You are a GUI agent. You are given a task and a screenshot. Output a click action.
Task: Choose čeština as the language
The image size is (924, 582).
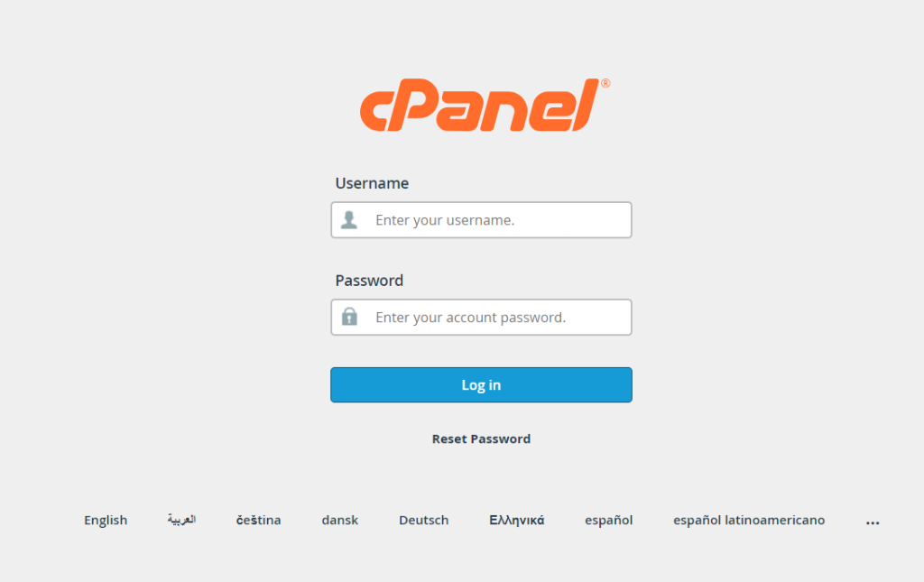click(x=258, y=521)
